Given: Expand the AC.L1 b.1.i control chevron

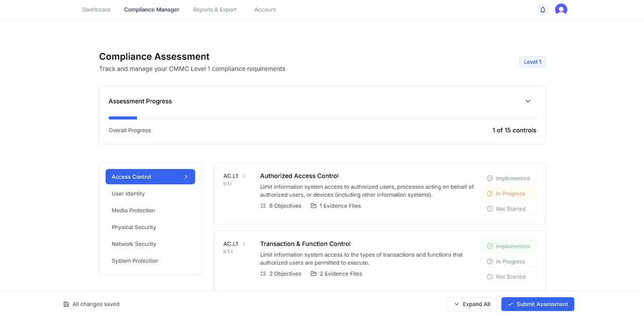Looking at the screenshot, I should point(244,176).
